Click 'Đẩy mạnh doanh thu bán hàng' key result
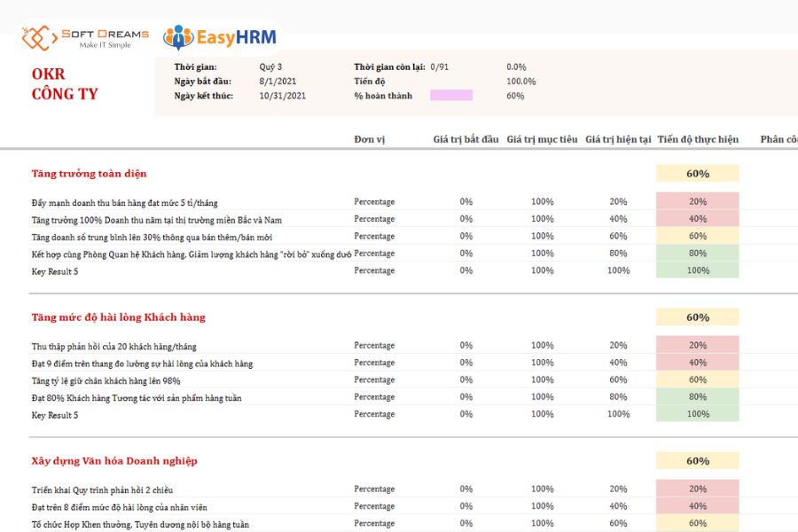The width and height of the screenshot is (798, 532). (x=124, y=203)
